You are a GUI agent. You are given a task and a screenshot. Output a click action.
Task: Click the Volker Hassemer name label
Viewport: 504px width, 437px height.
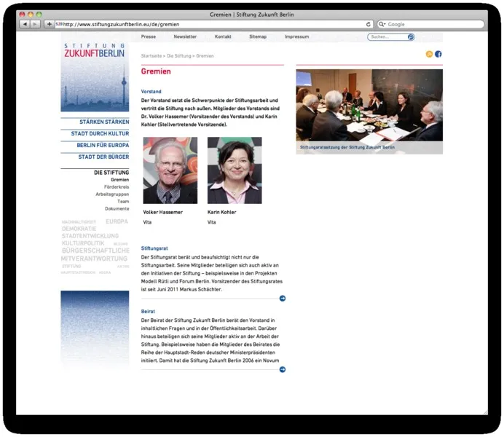click(163, 212)
